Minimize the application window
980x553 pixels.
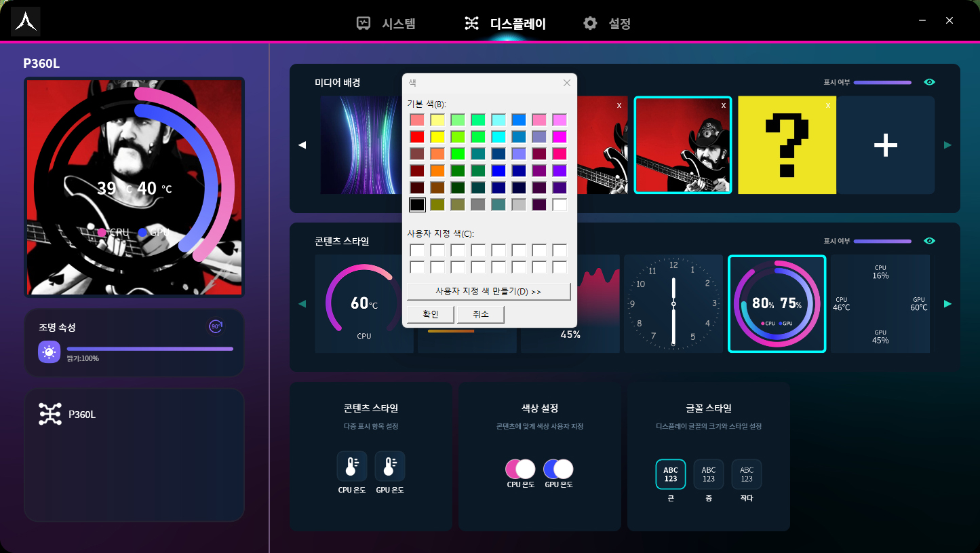click(x=922, y=21)
